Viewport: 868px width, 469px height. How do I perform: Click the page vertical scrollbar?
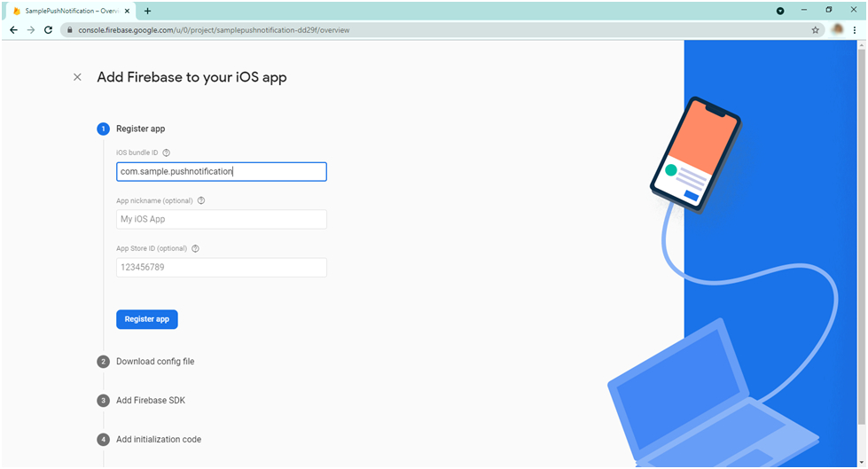(862, 238)
